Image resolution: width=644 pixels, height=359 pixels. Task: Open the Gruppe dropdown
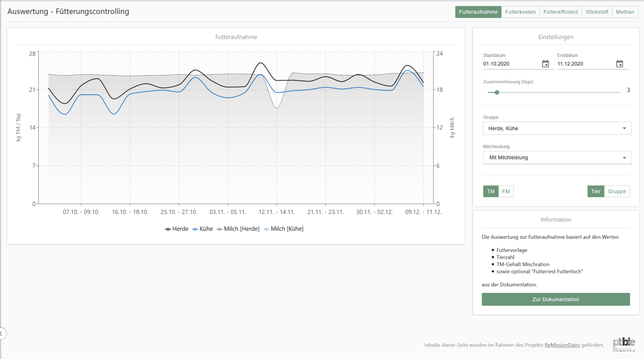pos(556,128)
